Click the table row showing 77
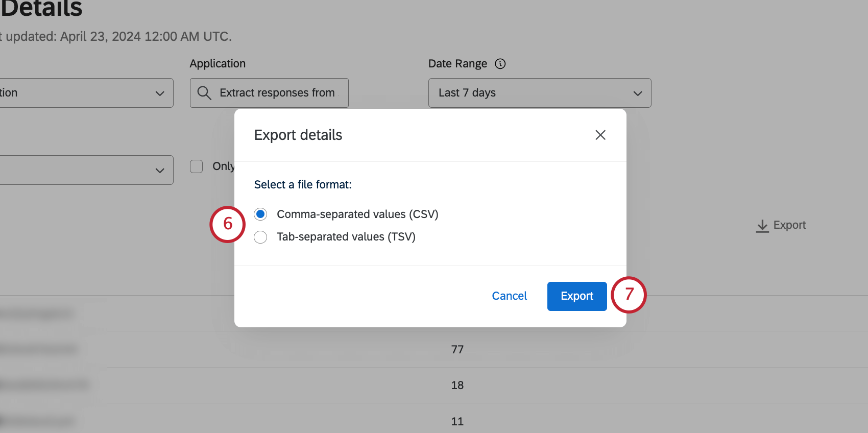 pos(457,349)
